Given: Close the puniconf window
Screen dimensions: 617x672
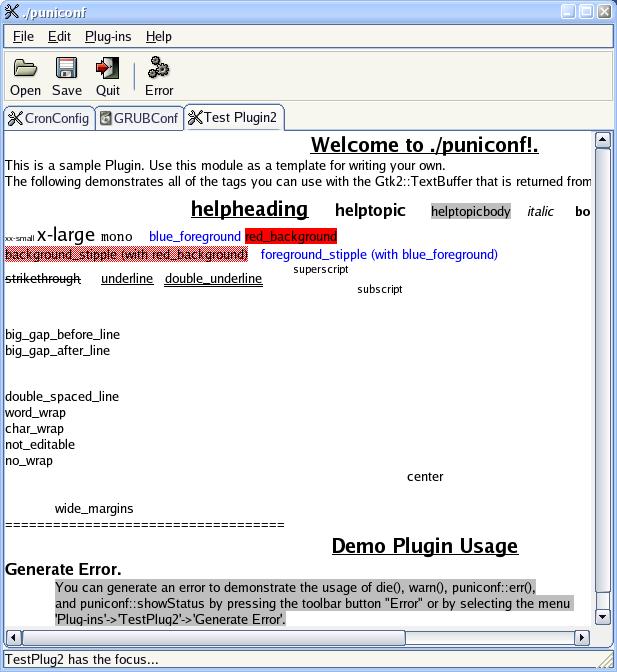Looking at the screenshot, I should 605,11.
